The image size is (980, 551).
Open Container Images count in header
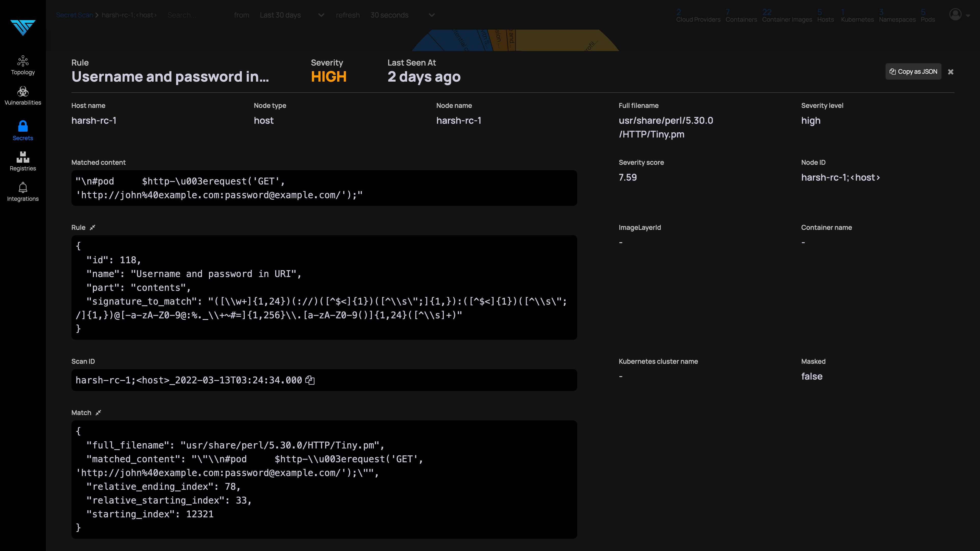coord(787,16)
